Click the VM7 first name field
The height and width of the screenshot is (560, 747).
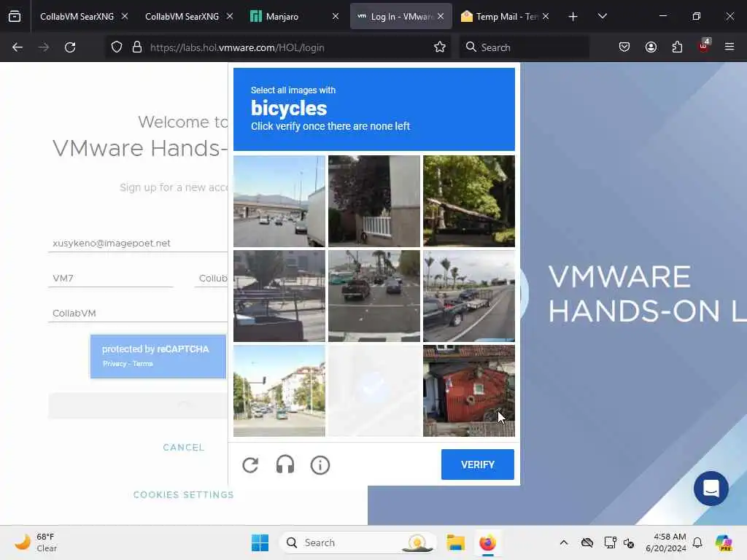(x=111, y=278)
